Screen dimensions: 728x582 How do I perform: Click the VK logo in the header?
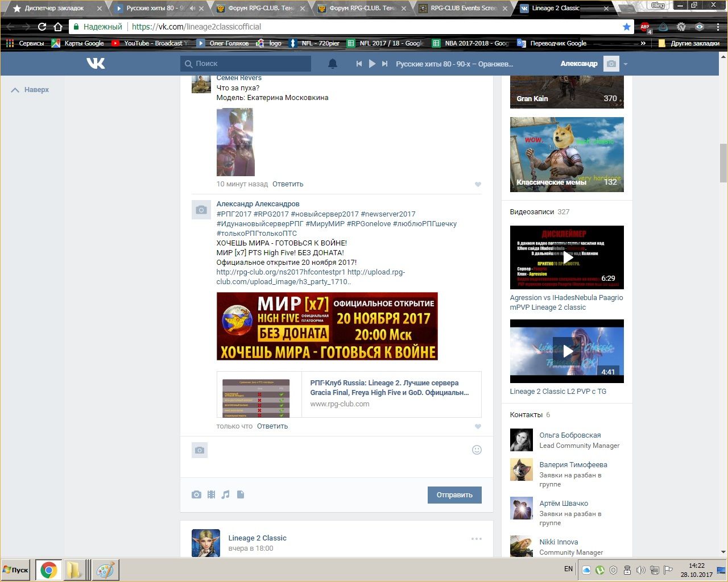pyautogui.click(x=96, y=63)
